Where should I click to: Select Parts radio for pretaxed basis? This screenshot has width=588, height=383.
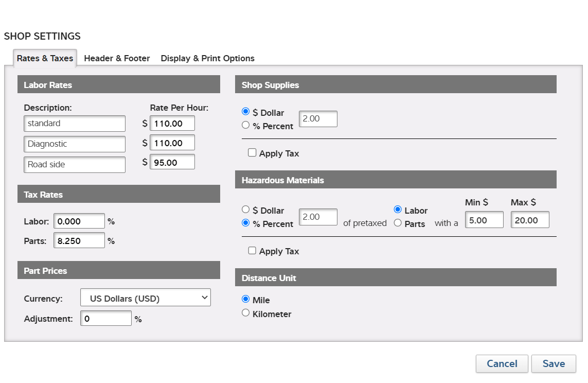(398, 223)
